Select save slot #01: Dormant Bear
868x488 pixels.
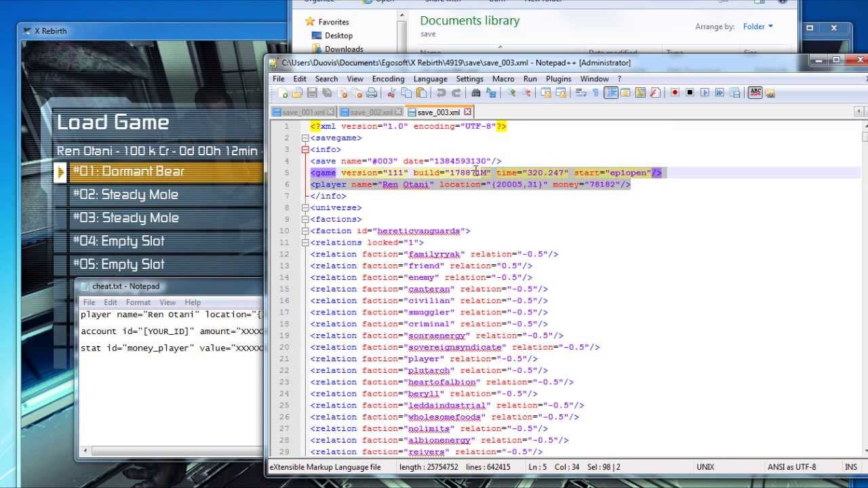coord(158,171)
